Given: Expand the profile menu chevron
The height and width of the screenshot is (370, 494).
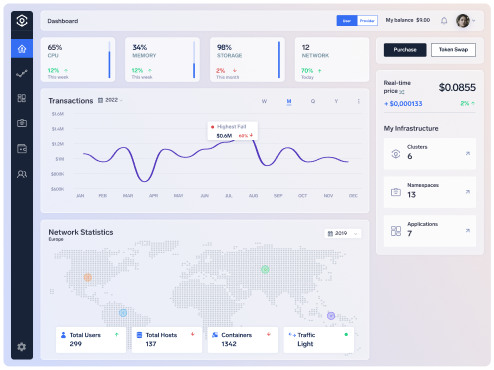Looking at the screenshot, I should pyautogui.click(x=473, y=21).
